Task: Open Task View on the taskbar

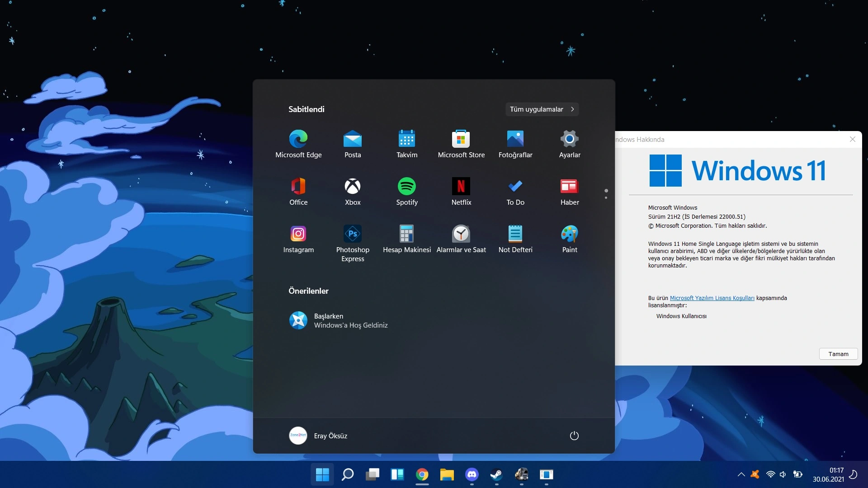Action: pyautogui.click(x=372, y=474)
